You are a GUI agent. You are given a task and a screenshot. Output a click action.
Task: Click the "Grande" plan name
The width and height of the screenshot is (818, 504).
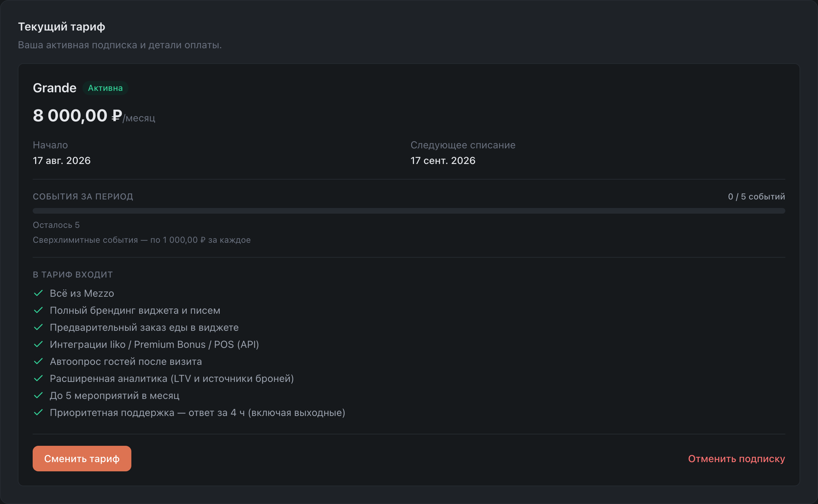click(55, 88)
